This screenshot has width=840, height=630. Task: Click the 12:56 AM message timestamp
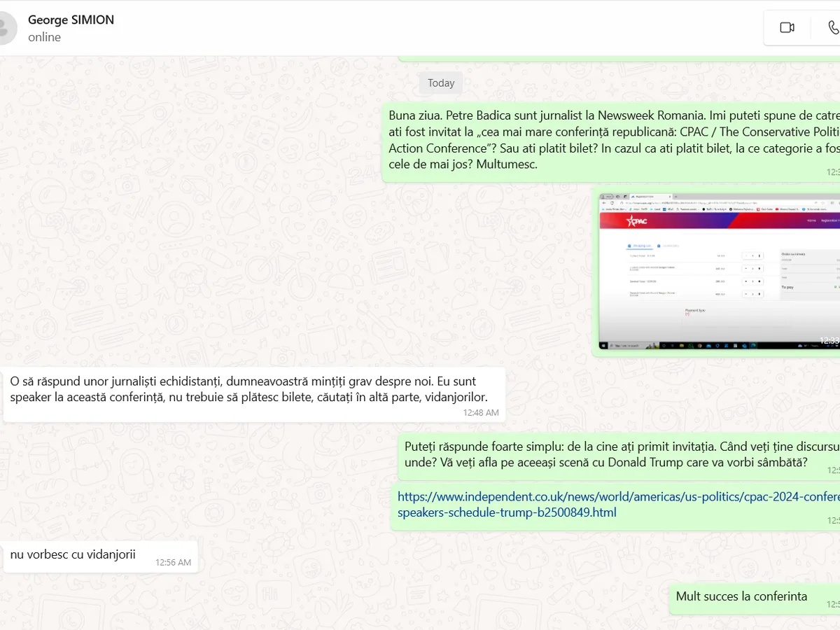pyautogui.click(x=173, y=562)
